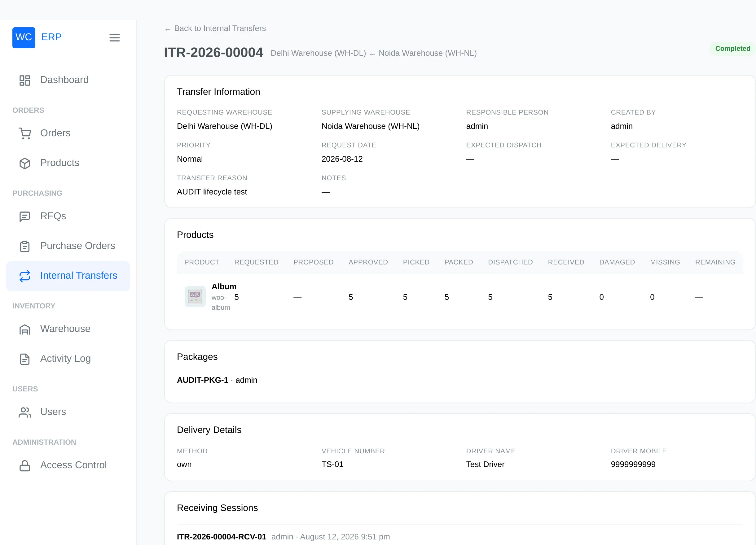This screenshot has height=545, width=756.
Task: Click the Completed status badge
Action: 732,49
